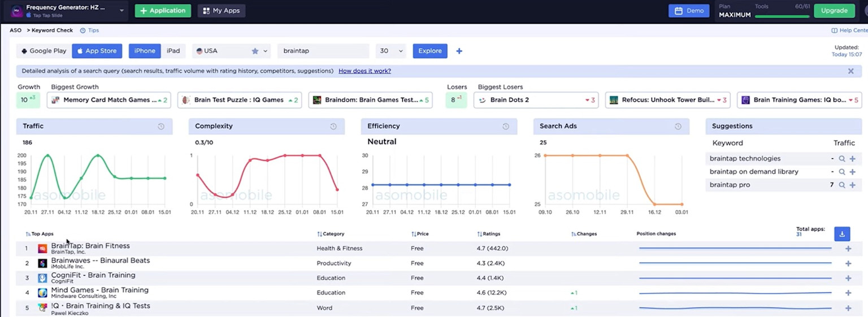Open the Traffic history clock icon
Image resolution: width=868 pixels, height=317 pixels.
161,127
